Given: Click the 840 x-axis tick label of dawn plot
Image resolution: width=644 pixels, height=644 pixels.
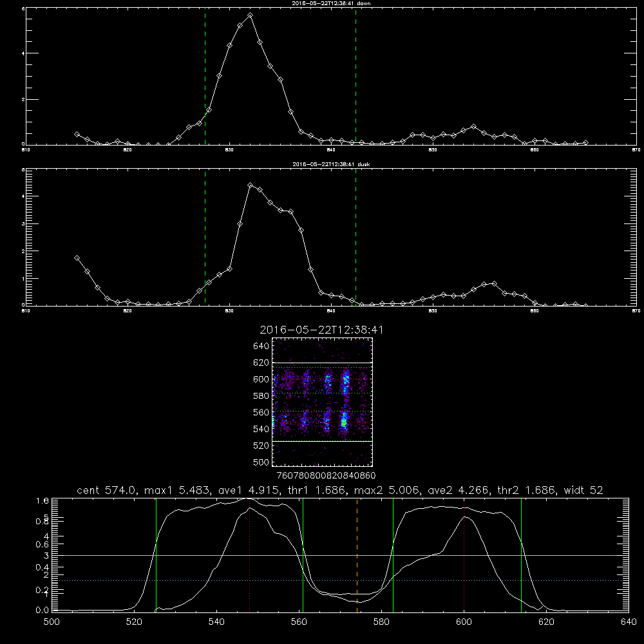Looking at the screenshot, I should [x=331, y=150].
